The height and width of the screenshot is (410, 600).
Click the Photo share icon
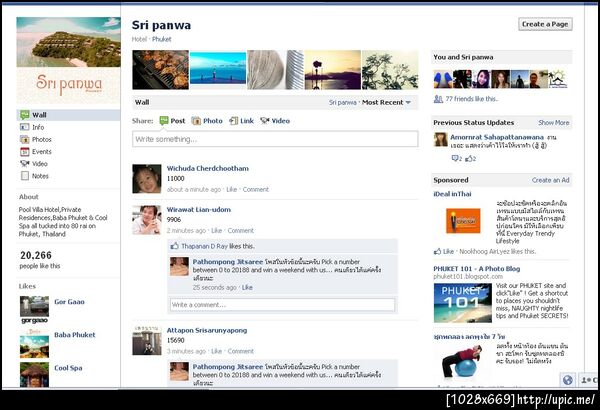(x=196, y=121)
